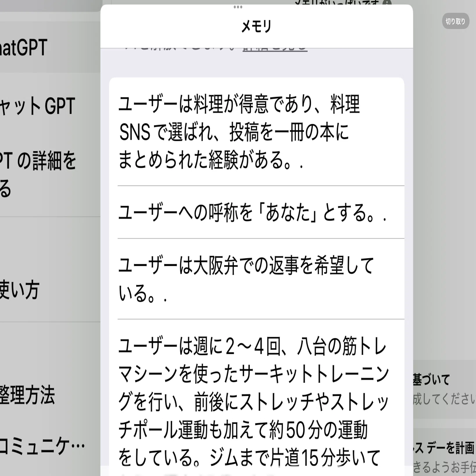The height and width of the screenshot is (476, 476).
Task: Select memory about 大阪弁での返事
Action: (x=257, y=279)
